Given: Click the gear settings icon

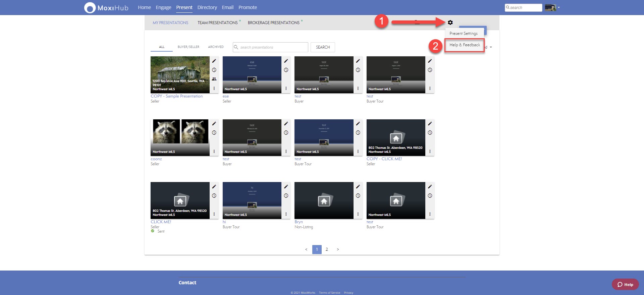Looking at the screenshot, I should click(450, 22).
